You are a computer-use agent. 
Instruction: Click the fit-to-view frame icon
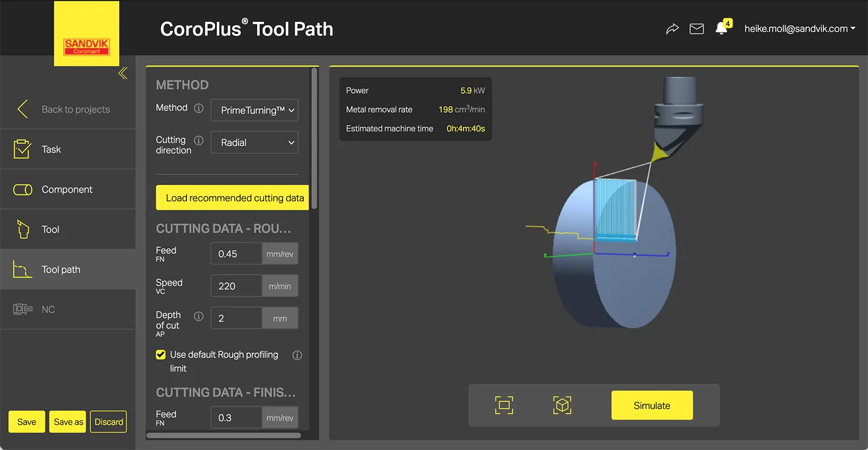pyautogui.click(x=504, y=405)
